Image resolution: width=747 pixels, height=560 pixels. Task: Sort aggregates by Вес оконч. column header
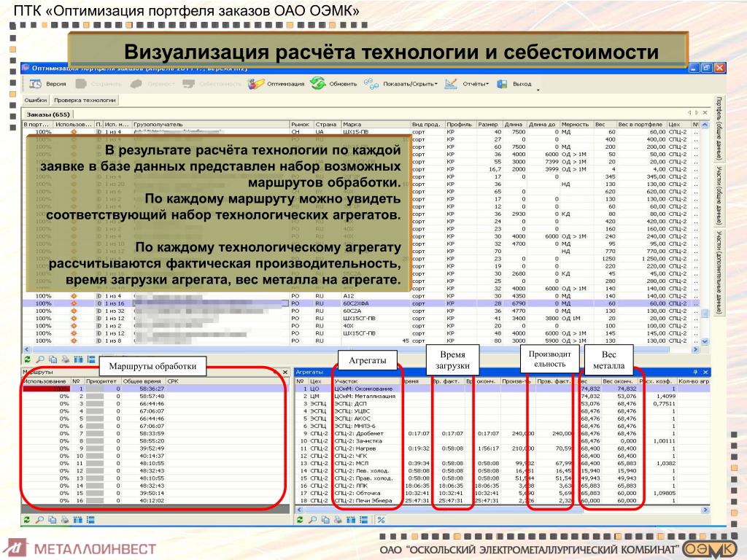[x=619, y=381]
